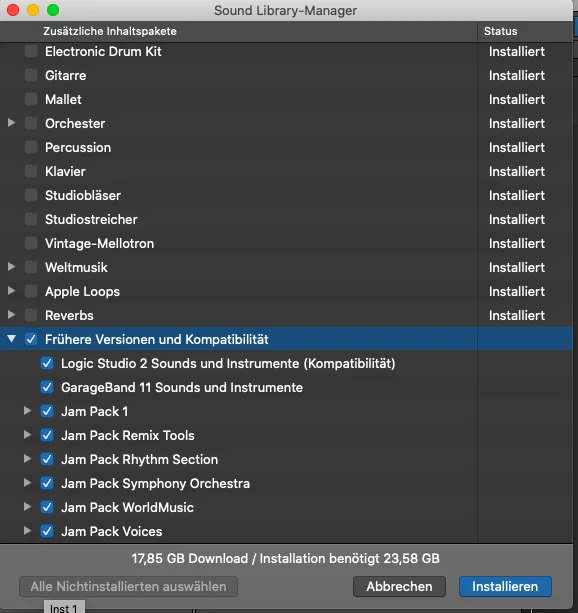Check the Studiostreicher checkbox
The image size is (578, 613).
point(31,219)
